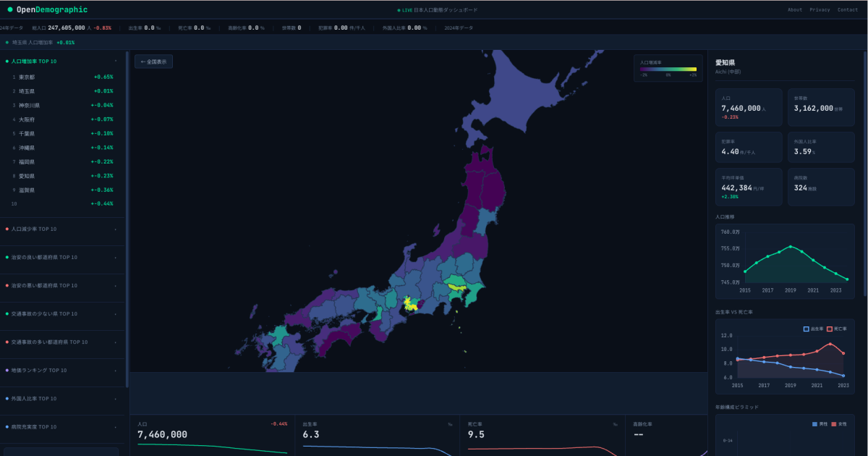The image size is (868, 456).
Task: Click Hokkaido on the map
Action: pyautogui.click(x=528, y=94)
